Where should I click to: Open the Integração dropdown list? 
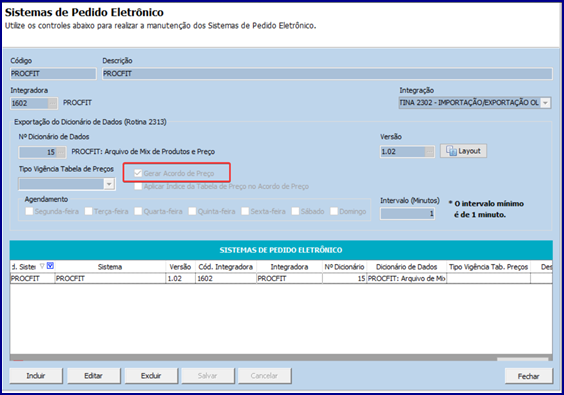pyautogui.click(x=546, y=103)
